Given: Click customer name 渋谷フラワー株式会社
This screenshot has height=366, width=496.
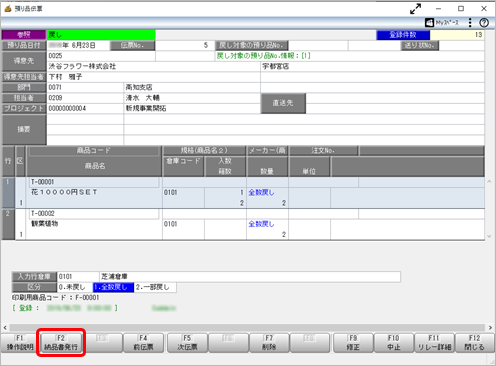Looking at the screenshot, I should point(82,66).
